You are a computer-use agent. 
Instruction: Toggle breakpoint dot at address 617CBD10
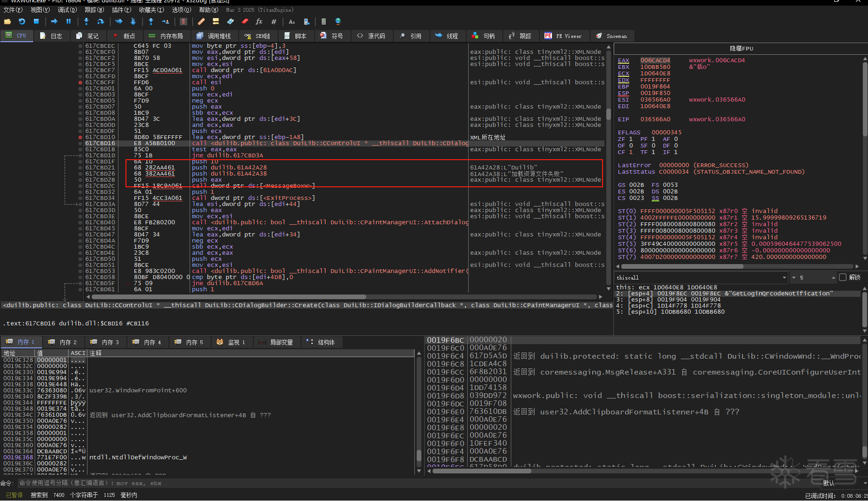coord(81,137)
